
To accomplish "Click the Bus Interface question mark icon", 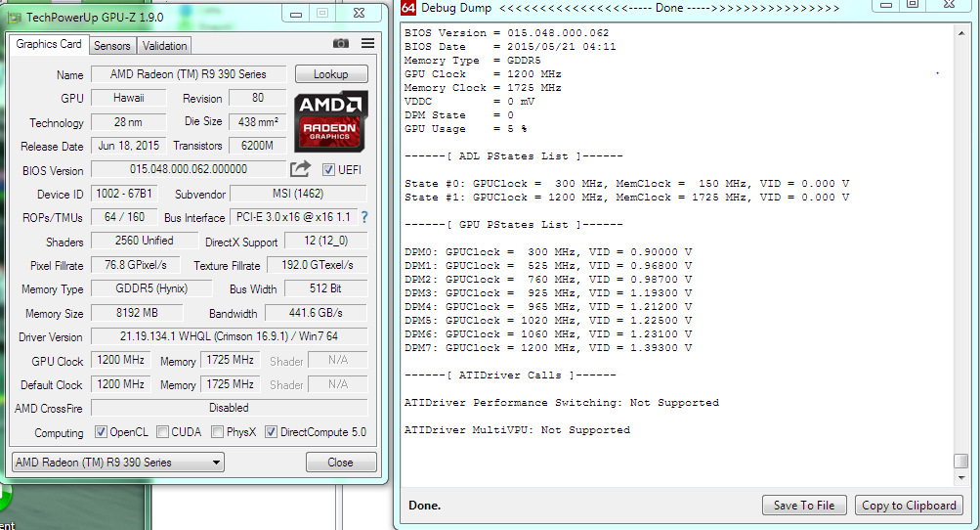I will click(x=364, y=217).
